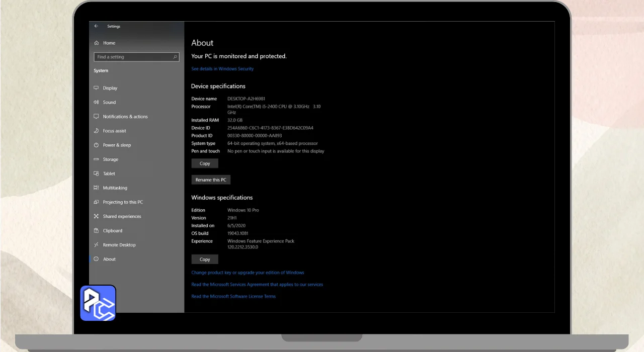Open Projecting to this PC
Image resolution: width=644 pixels, height=352 pixels.
pyautogui.click(x=123, y=202)
